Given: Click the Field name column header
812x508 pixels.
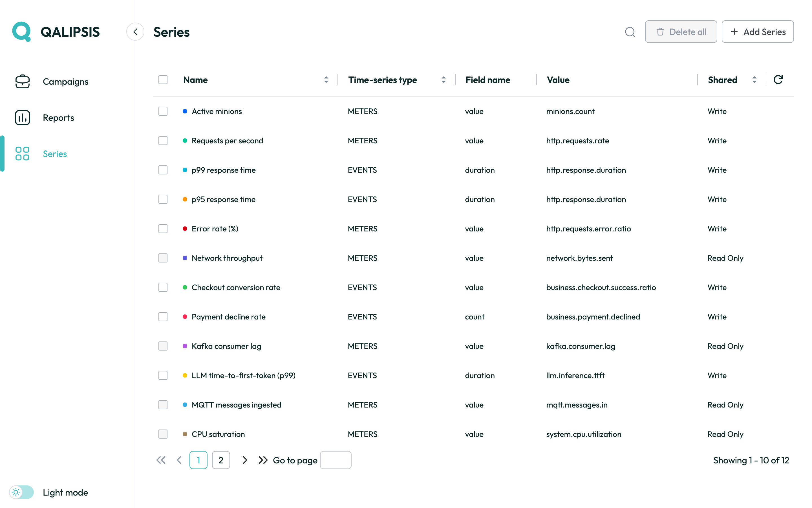Looking at the screenshot, I should pyautogui.click(x=488, y=80).
